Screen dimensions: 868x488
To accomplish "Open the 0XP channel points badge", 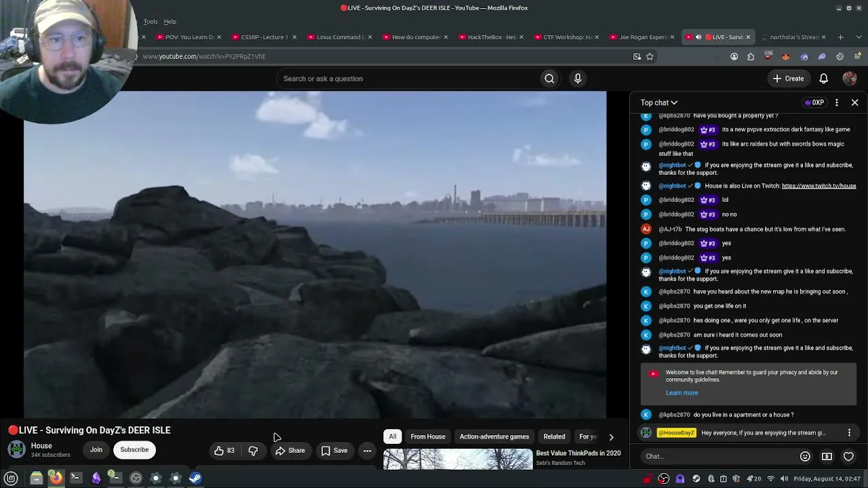I will 814,103.
